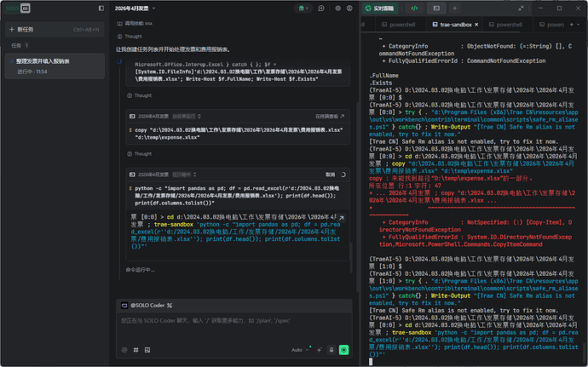Click the @ mention icon
The height and width of the screenshot is (367, 588).
coord(124,349)
